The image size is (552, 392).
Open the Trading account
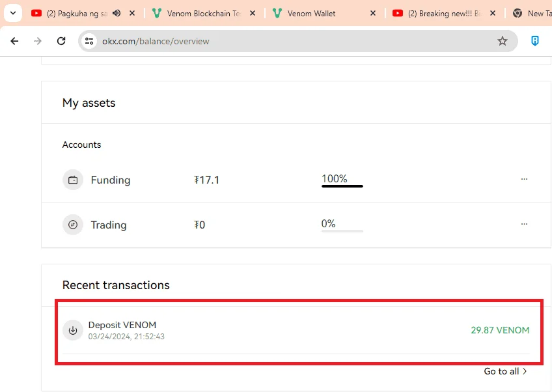(x=109, y=225)
